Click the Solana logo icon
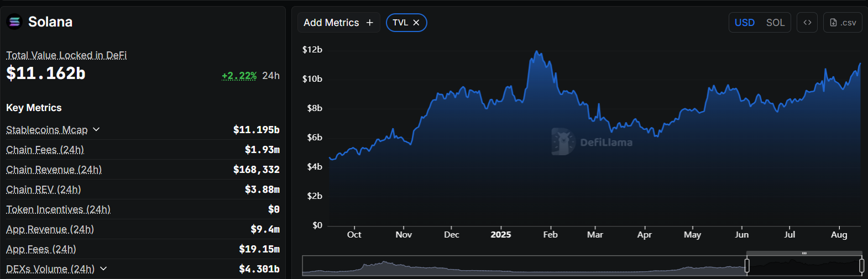868x279 pixels. 14,22
